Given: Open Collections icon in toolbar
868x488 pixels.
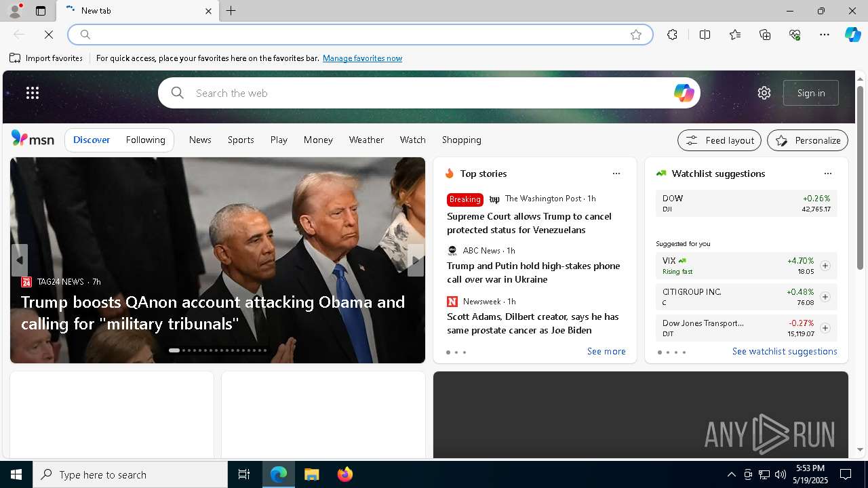Looking at the screenshot, I should point(765,35).
